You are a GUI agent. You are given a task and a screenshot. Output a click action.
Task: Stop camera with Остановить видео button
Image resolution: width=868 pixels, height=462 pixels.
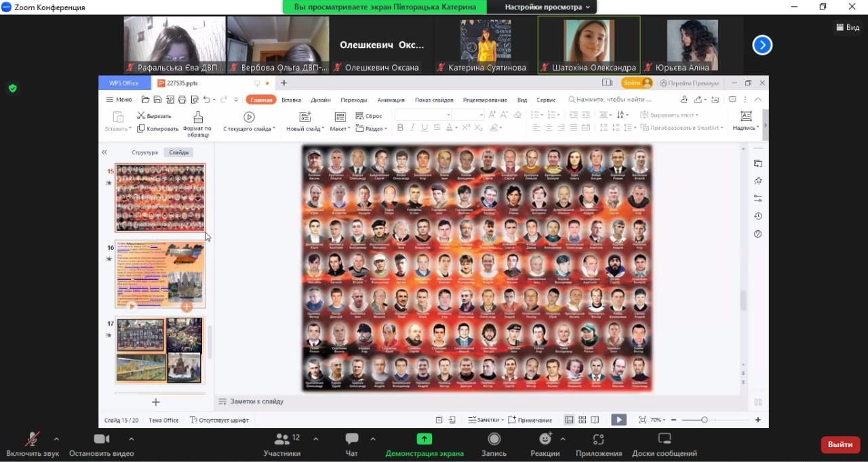(102, 440)
